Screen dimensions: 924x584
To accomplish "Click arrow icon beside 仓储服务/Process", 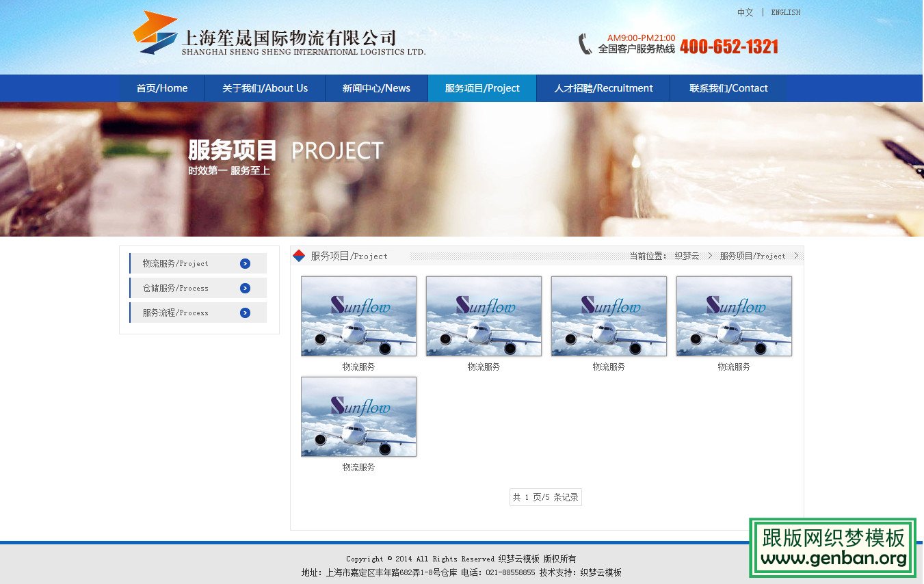I will point(245,288).
